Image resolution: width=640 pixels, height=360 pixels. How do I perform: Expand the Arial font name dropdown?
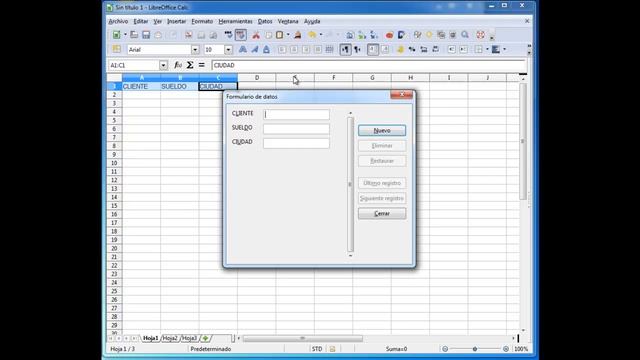coord(195,50)
